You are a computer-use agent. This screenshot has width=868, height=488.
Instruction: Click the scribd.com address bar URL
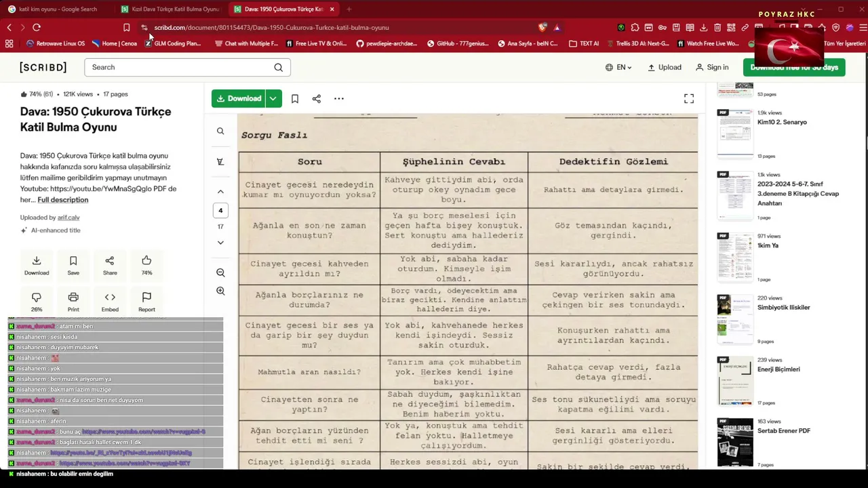[x=271, y=28]
